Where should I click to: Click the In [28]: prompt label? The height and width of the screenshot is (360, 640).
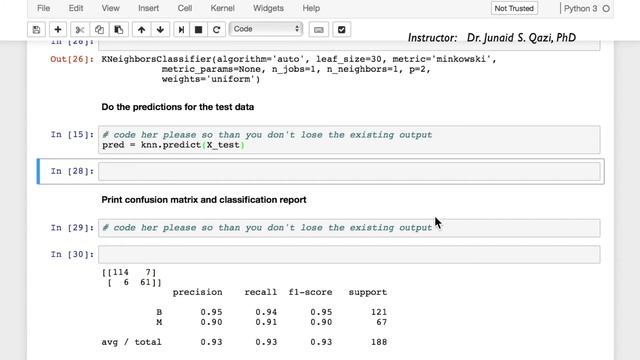tap(72, 171)
